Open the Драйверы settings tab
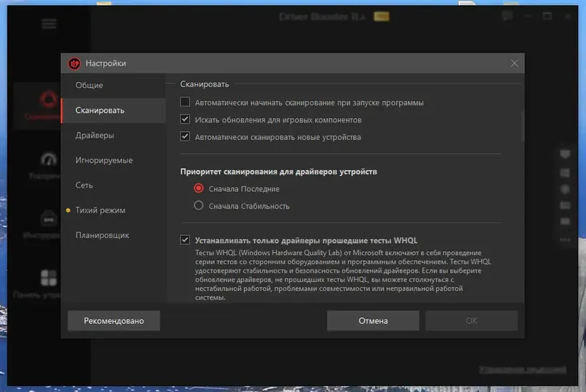 pos(114,136)
